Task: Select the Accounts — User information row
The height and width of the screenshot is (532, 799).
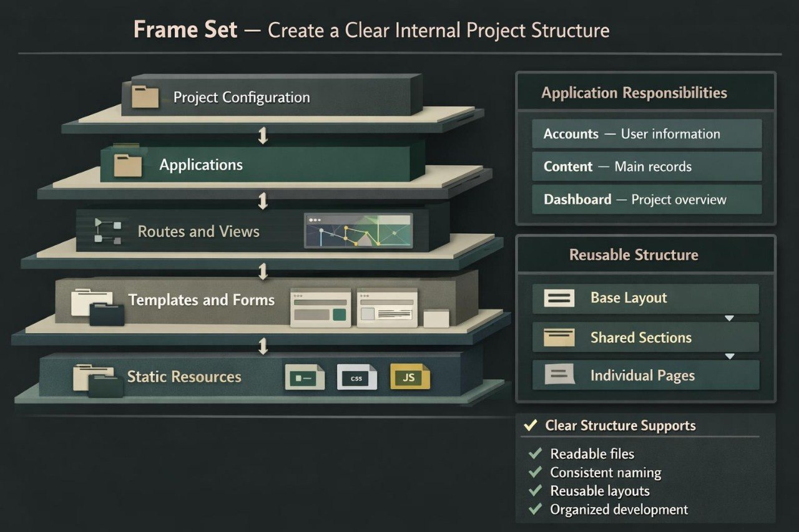Action: (x=647, y=133)
